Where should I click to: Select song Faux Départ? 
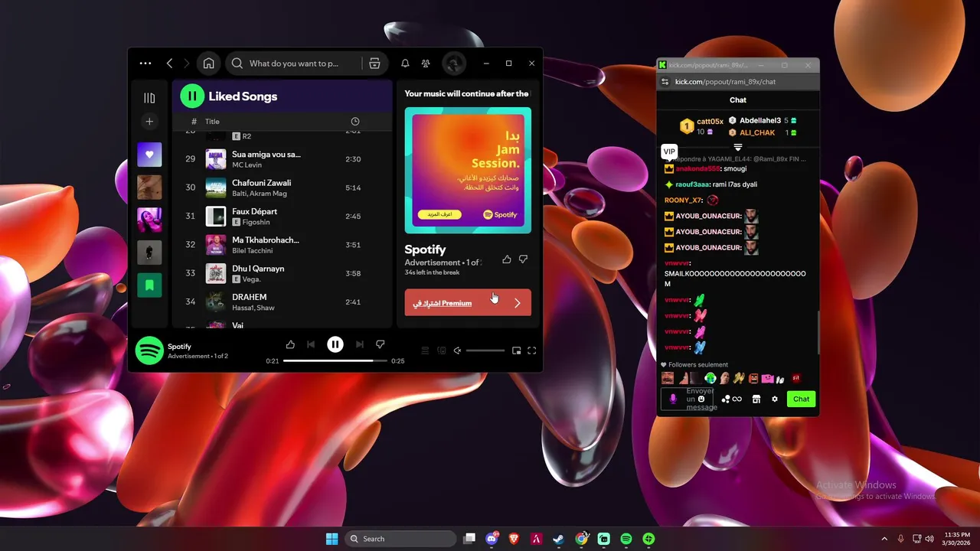[282, 216]
